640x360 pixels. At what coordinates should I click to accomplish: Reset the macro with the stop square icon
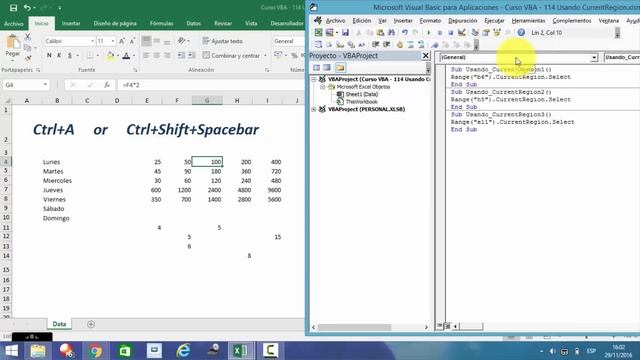tap(450, 33)
